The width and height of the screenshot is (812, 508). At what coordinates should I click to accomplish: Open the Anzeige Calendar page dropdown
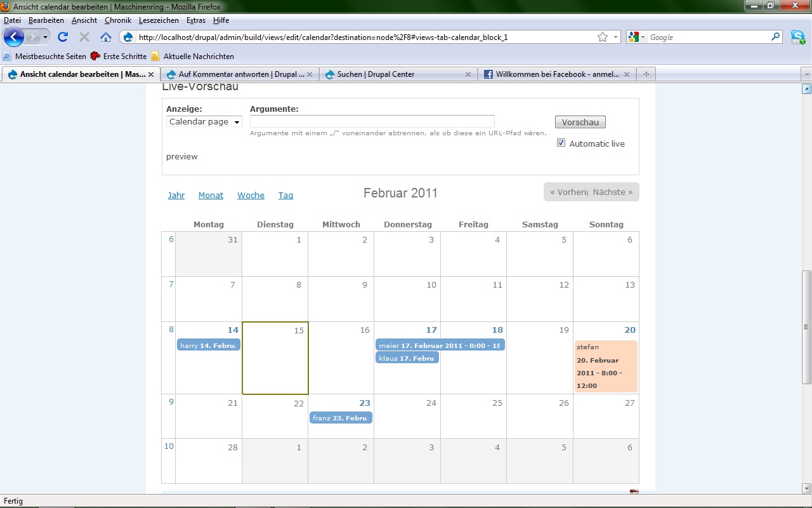coord(204,121)
